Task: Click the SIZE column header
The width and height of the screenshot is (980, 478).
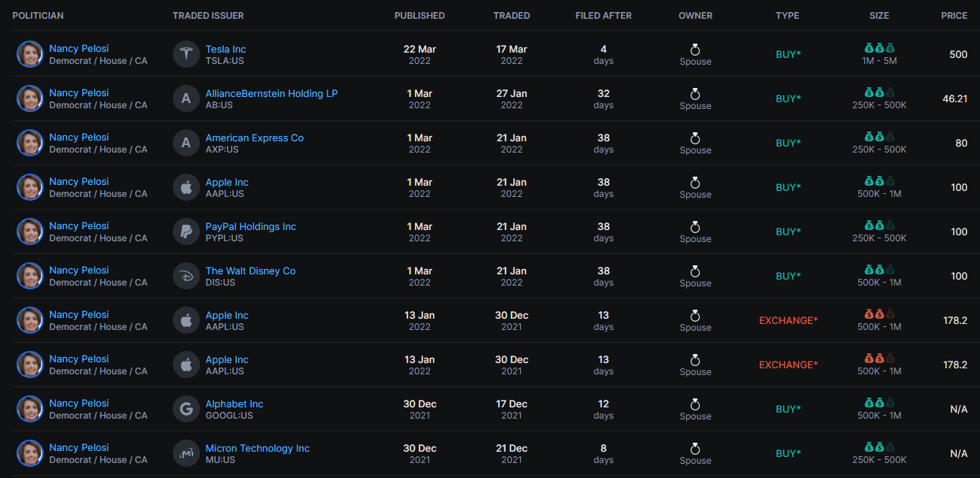Action: [x=879, y=16]
